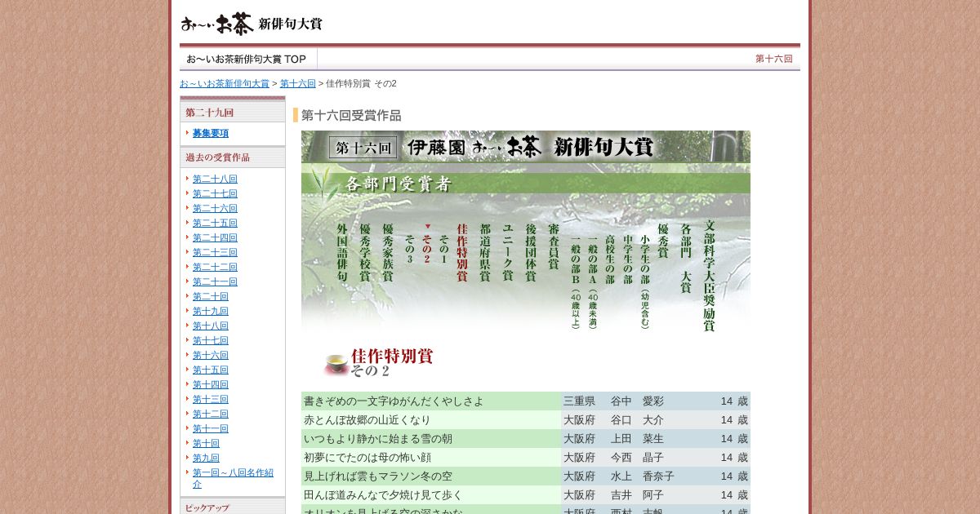980x514 pixels.
Task: Select 文部科学大臣奨励賞 vertical category
Action: click(x=709, y=275)
